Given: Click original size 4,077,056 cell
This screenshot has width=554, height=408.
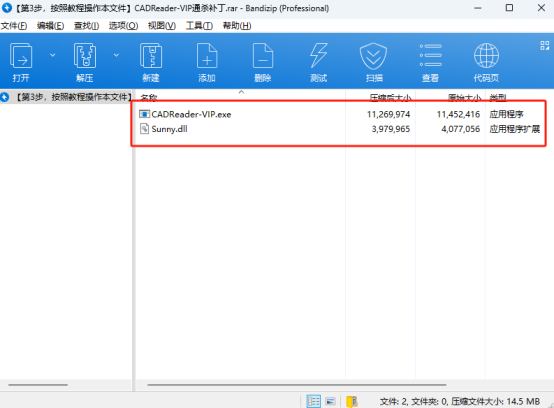Looking at the screenshot, I should 460,129.
